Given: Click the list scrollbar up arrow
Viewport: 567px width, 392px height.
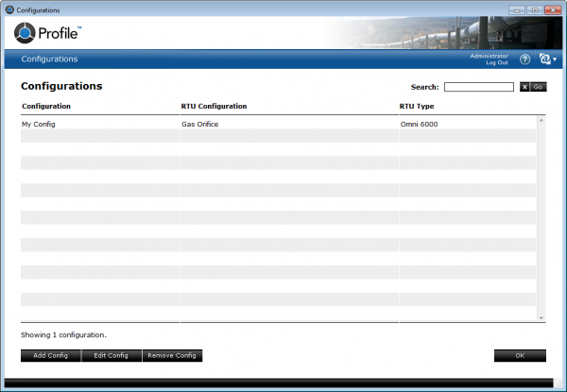Looking at the screenshot, I should click(541, 120).
